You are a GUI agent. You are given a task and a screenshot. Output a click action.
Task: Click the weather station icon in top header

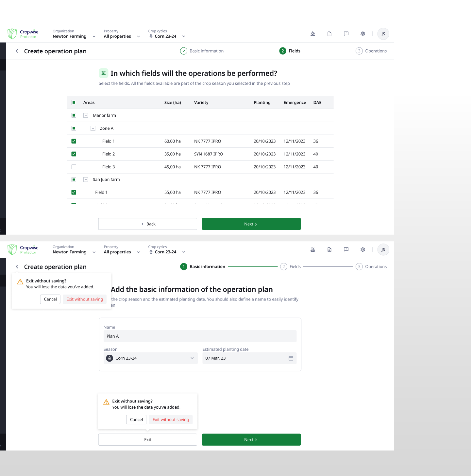tap(313, 34)
